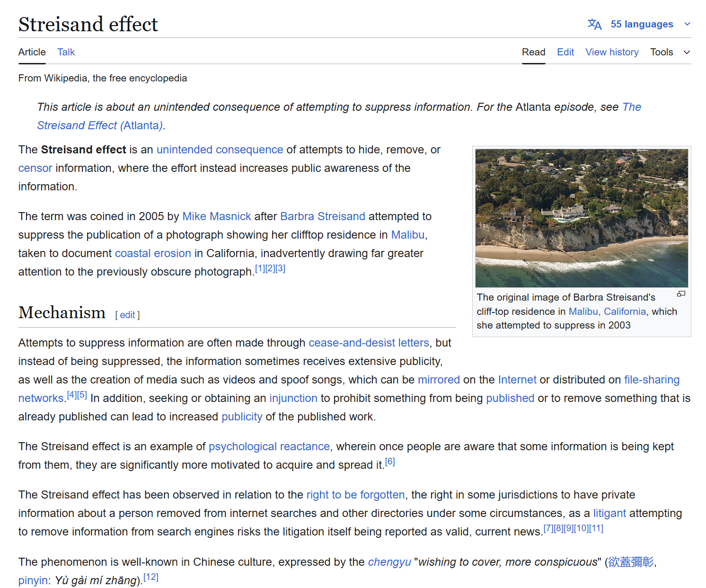706x588 pixels.
Task: Follow the injunction link
Action: (x=293, y=398)
